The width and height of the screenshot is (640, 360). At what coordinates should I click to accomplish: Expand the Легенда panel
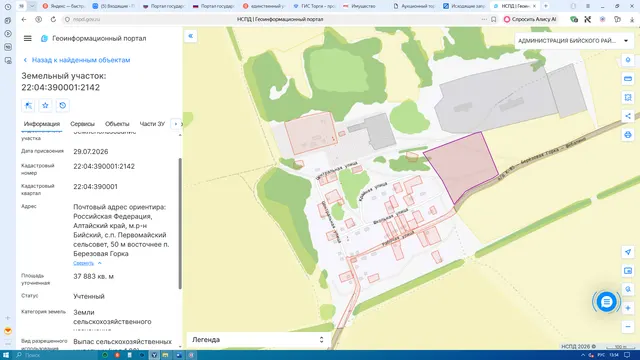tap(258, 340)
